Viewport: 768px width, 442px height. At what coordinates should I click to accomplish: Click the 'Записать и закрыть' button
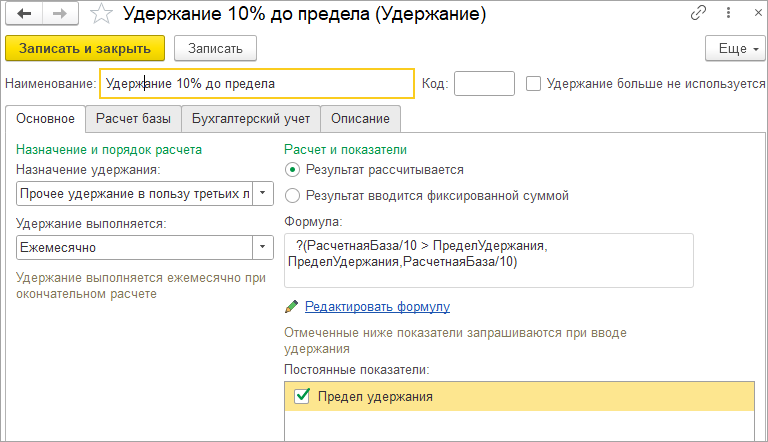tap(85, 48)
